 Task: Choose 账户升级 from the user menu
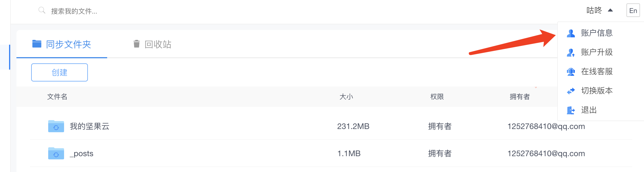tap(597, 52)
